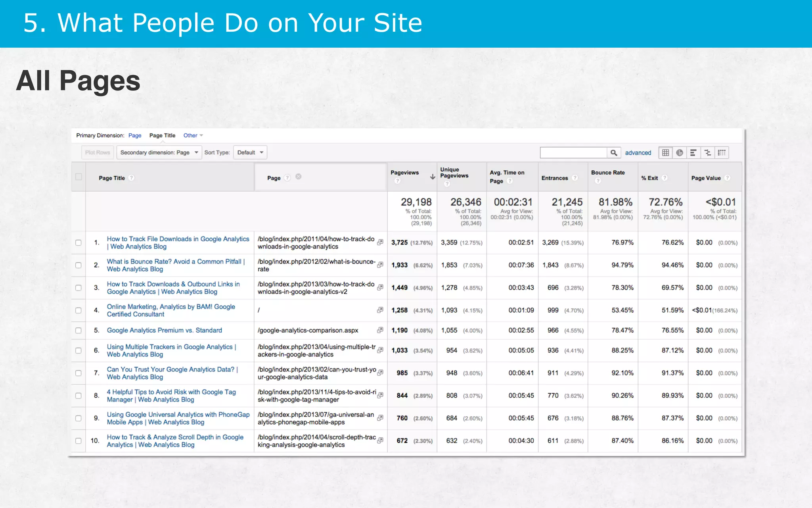Viewport: 812px width, 508px height.
Task: Switch to the pie chart percentage view
Action: (x=680, y=153)
